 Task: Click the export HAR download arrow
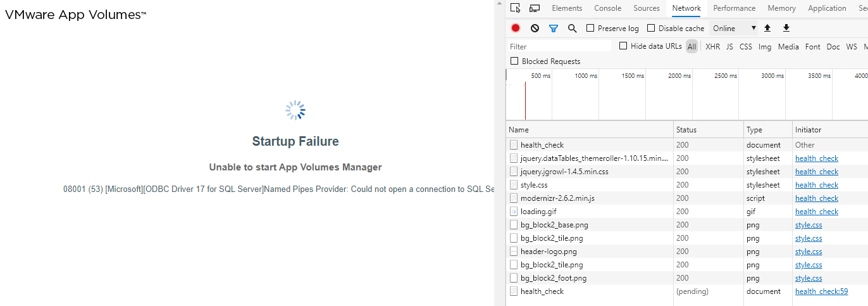tap(786, 29)
